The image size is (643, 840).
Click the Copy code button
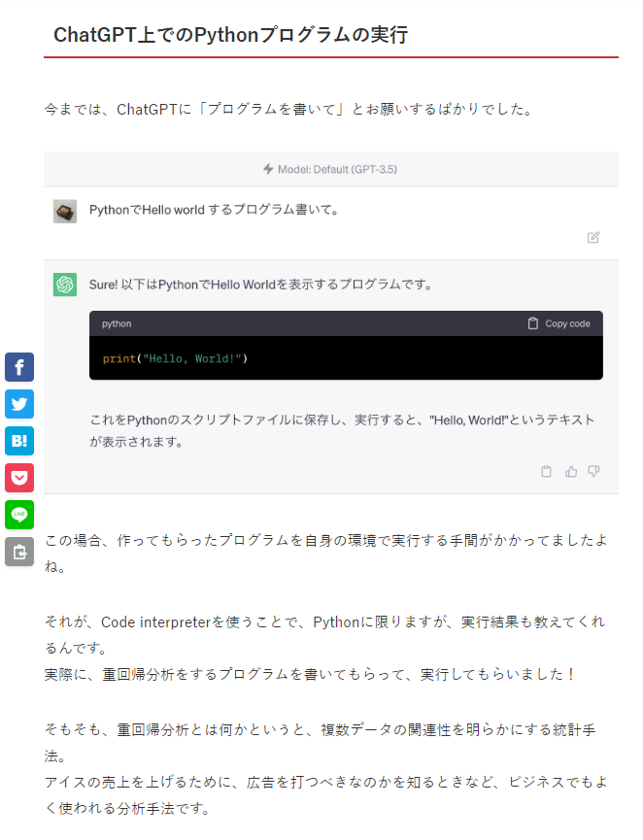point(559,323)
